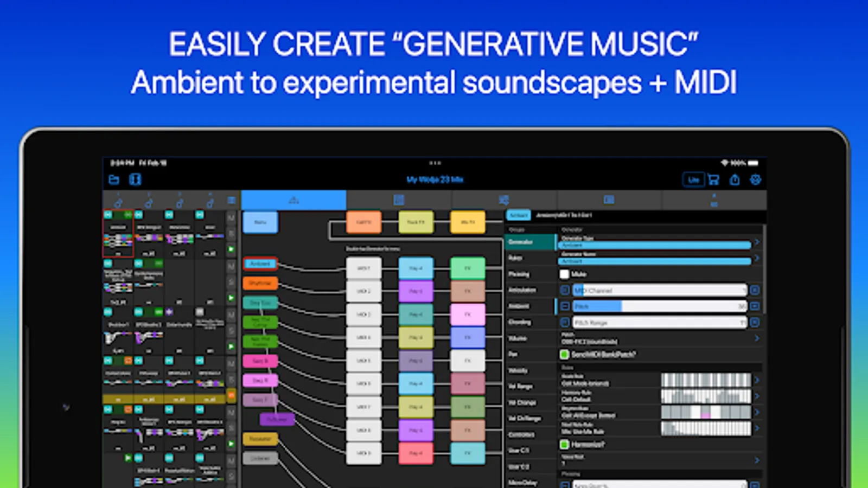Image resolution: width=868 pixels, height=488 pixels.
Task: Disable the Harmonize checkbox
Action: click(565, 445)
